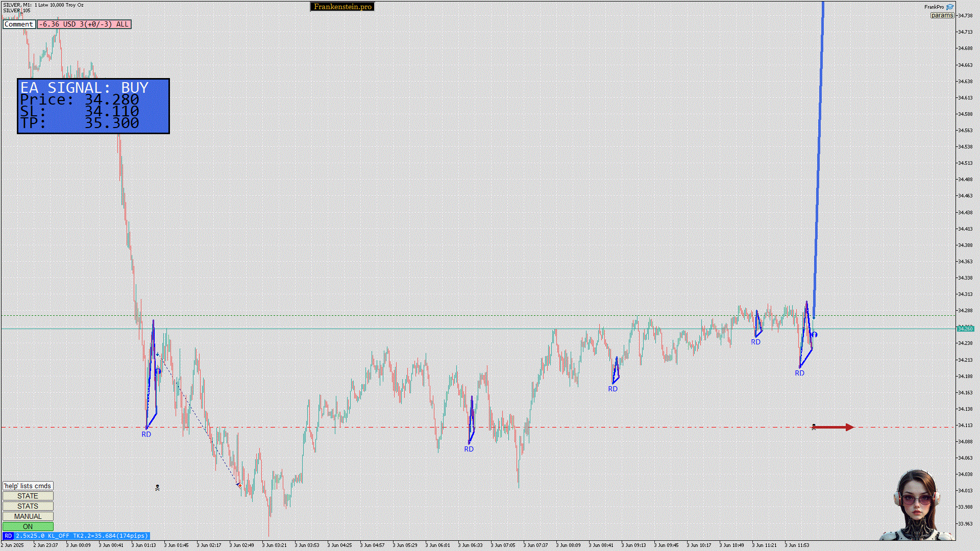The height and width of the screenshot is (551, 980).
Task: Click the blue RD badge in status bar
Action: (8, 536)
